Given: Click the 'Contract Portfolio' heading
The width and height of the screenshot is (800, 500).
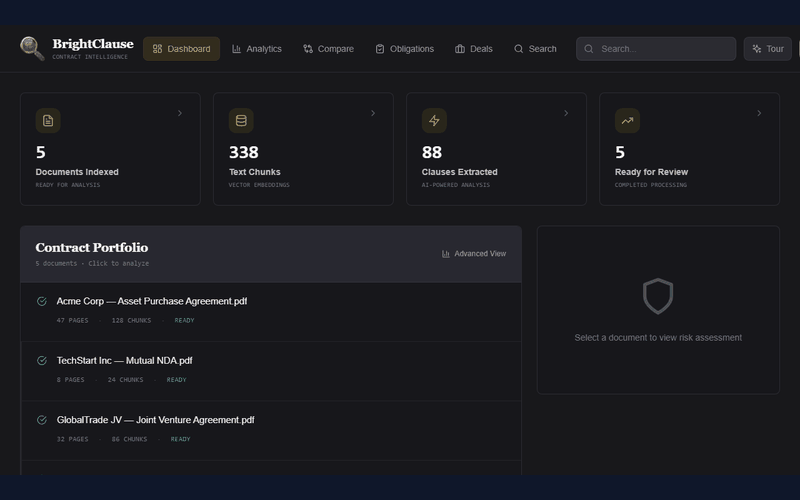Looking at the screenshot, I should coord(92,247).
